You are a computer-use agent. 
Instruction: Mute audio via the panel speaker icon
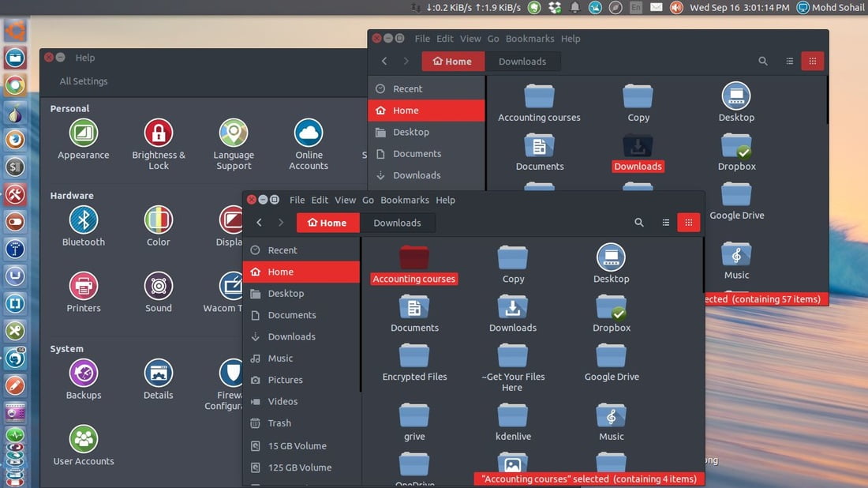(676, 7)
